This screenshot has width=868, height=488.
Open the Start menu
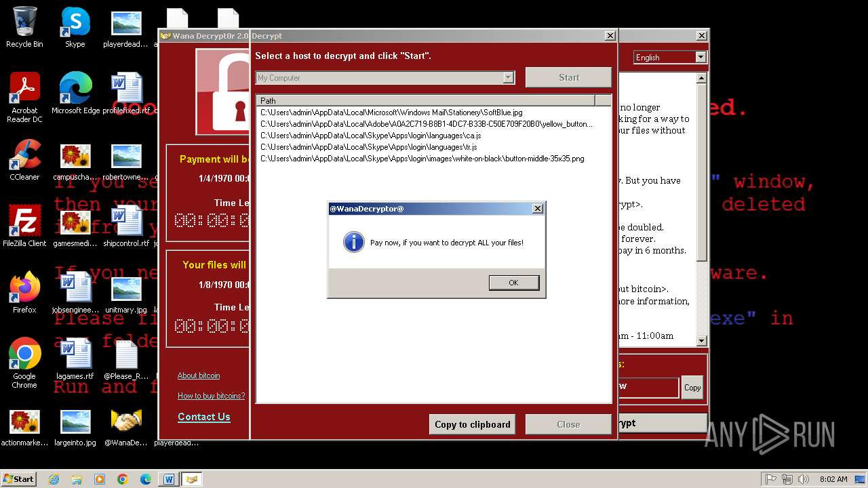pos(19,479)
